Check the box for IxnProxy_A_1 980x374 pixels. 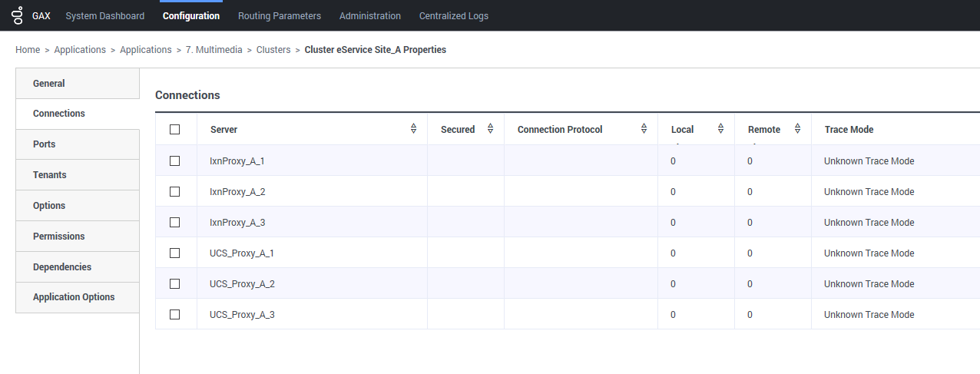(x=174, y=161)
